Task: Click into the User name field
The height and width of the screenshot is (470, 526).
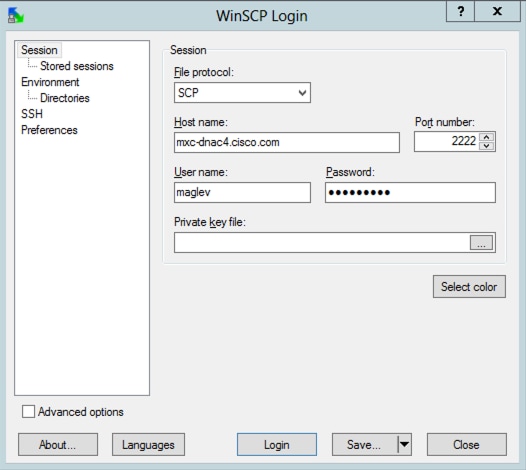Action: (x=242, y=192)
